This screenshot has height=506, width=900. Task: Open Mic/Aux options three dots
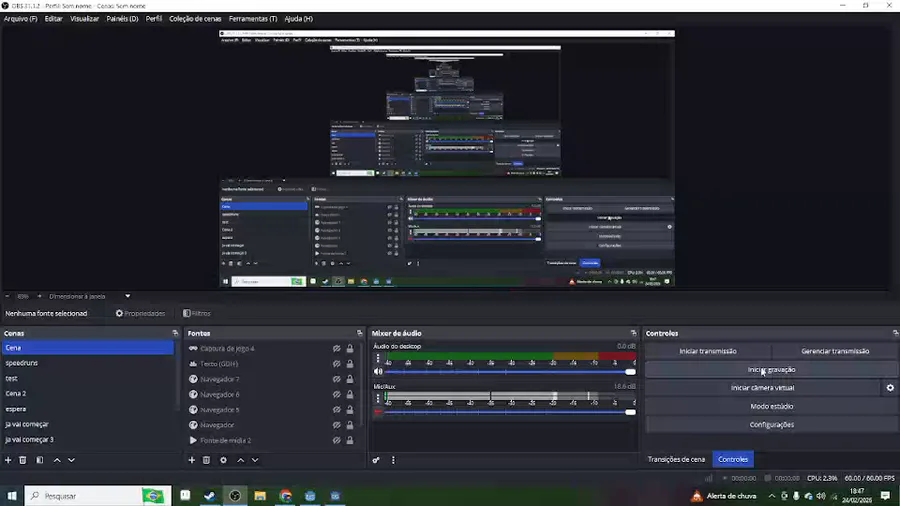pos(378,398)
